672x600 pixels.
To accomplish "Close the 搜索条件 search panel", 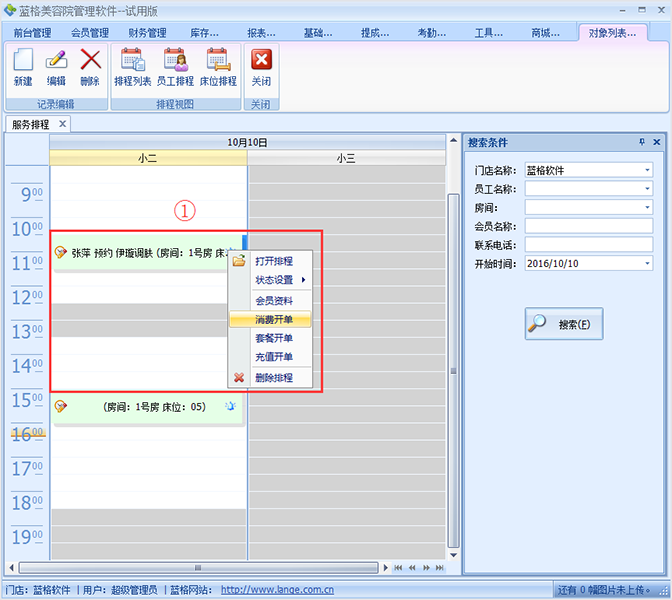I will 657,142.
